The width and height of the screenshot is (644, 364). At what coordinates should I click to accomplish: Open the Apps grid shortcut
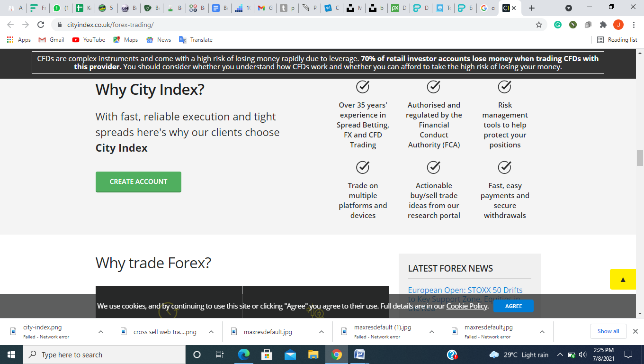tap(19, 40)
